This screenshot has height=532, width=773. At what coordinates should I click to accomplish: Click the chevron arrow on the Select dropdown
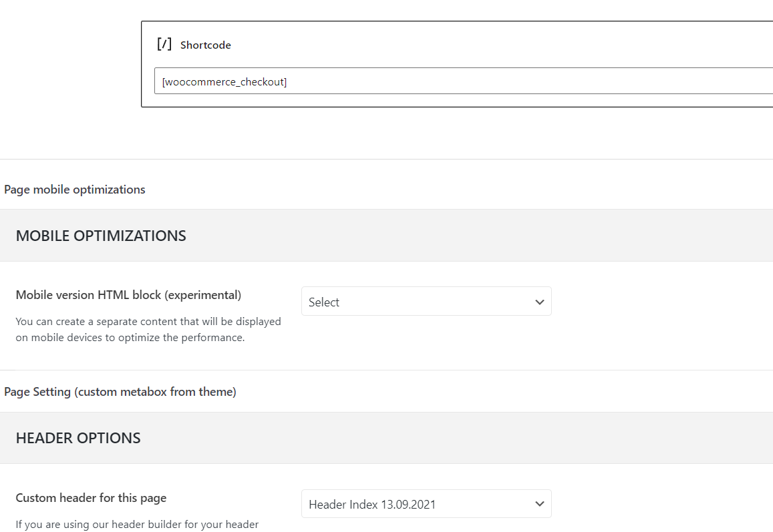tap(540, 302)
